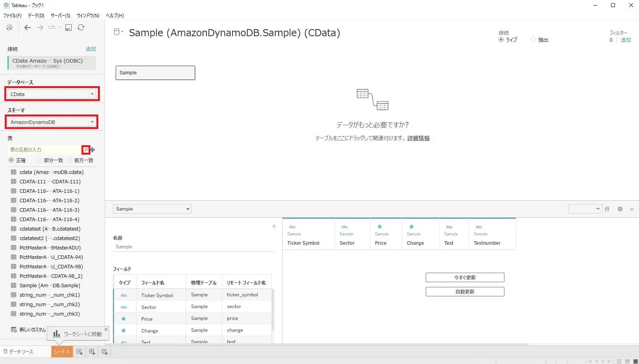Select the 部分一致 partial match radio button

tap(39, 160)
